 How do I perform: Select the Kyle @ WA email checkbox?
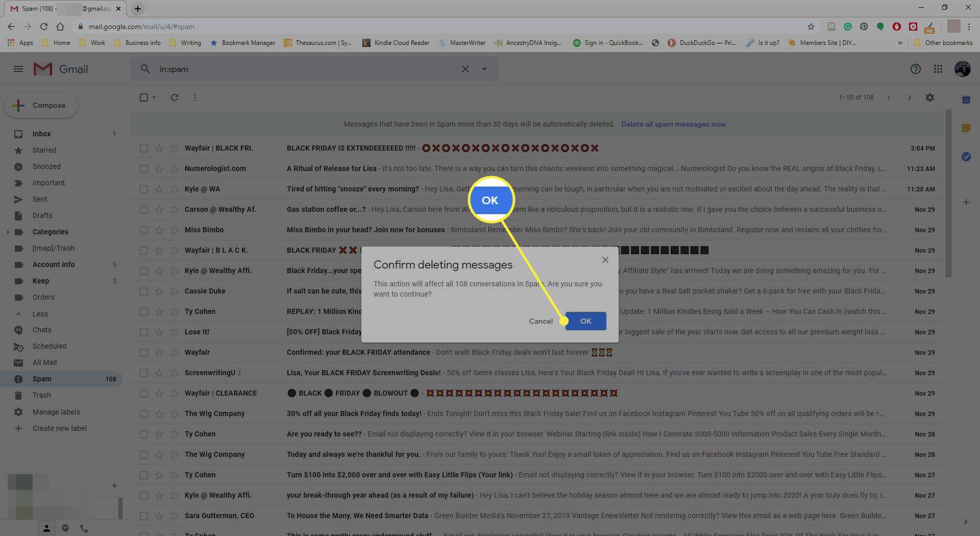tap(144, 189)
